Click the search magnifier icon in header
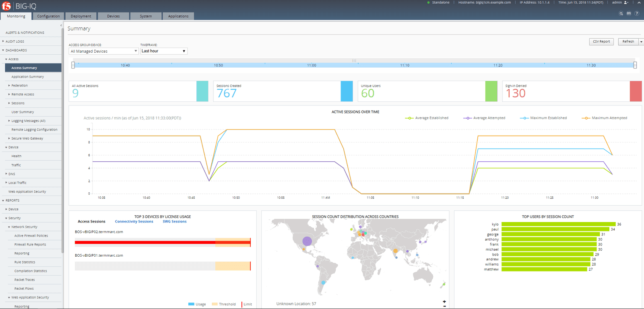The width and height of the screenshot is (644, 309). tap(621, 13)
